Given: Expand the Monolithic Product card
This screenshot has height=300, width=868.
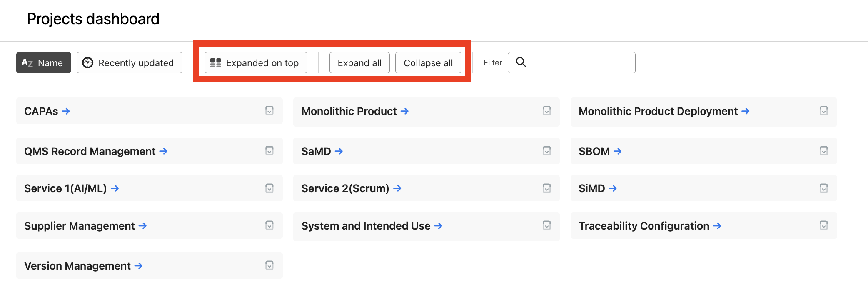Looking at the screenshot, I should (547, 111).
